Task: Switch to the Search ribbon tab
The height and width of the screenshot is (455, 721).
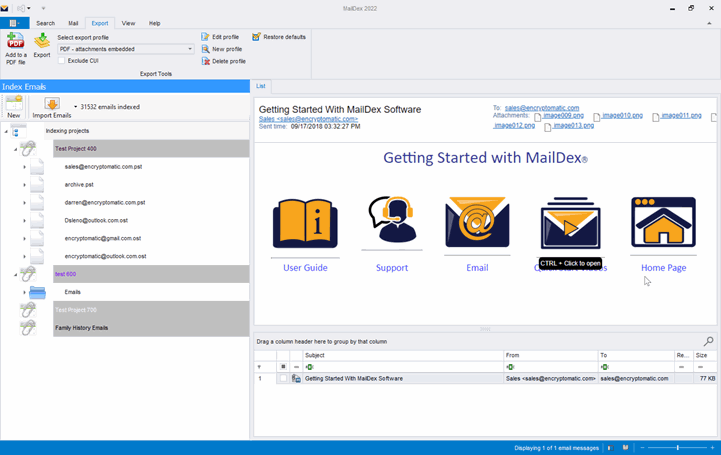Action: 46,23
